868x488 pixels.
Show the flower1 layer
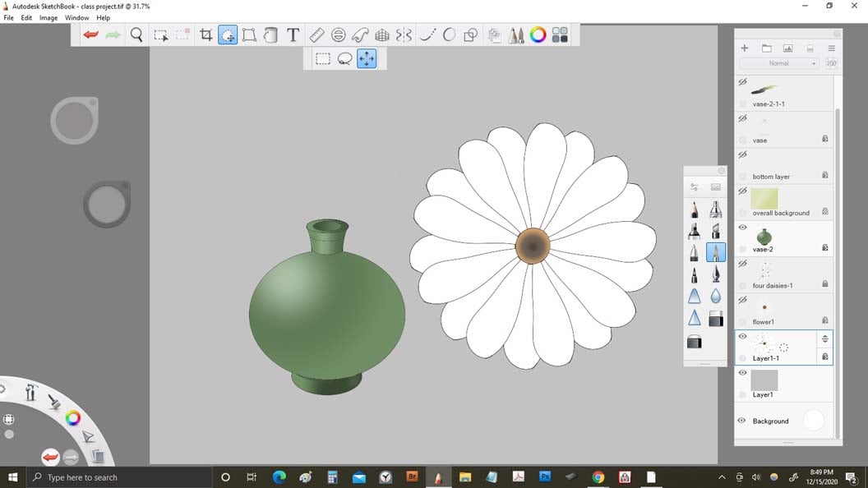(x=743, y=300)
